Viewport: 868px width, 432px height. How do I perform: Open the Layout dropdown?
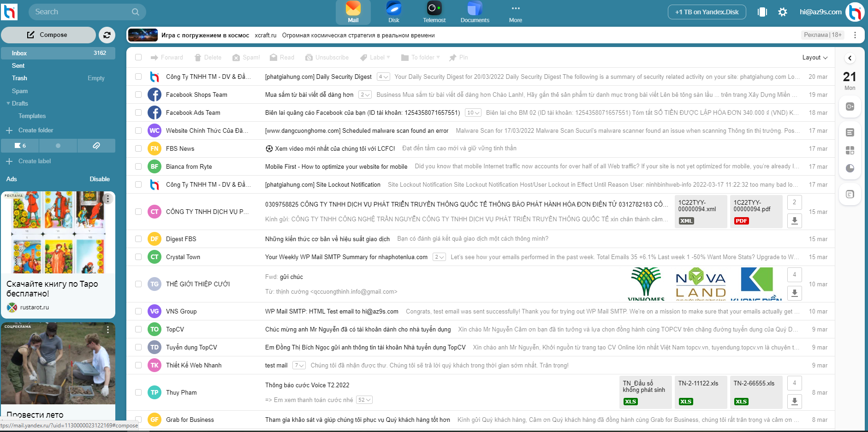tap(814, 57)
